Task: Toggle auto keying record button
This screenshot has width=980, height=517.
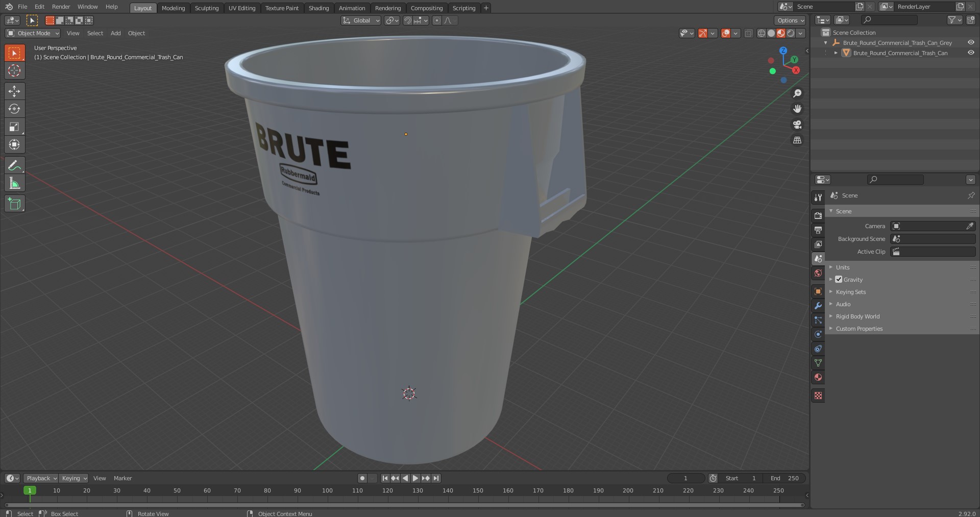Action: [362, 478]
